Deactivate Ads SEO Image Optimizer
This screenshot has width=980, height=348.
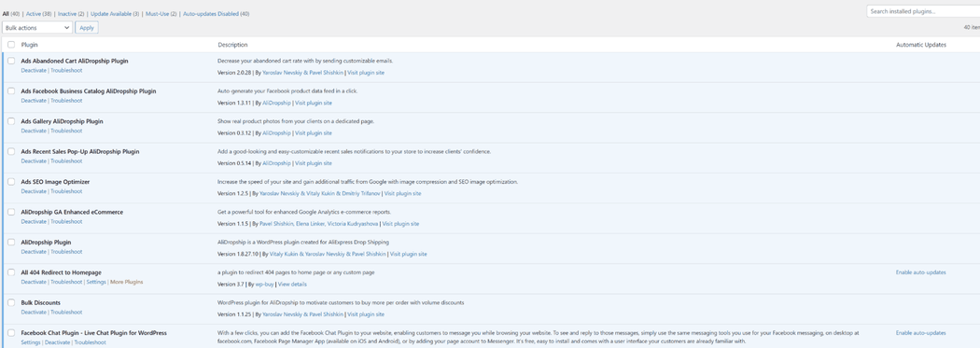(x=34, y=191)
